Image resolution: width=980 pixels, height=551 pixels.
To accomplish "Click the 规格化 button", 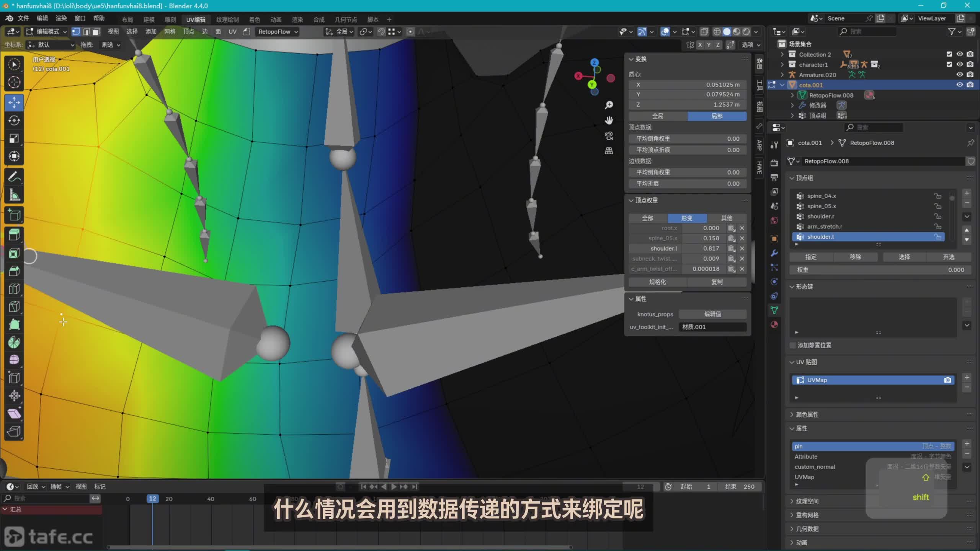I will point(657,282).
